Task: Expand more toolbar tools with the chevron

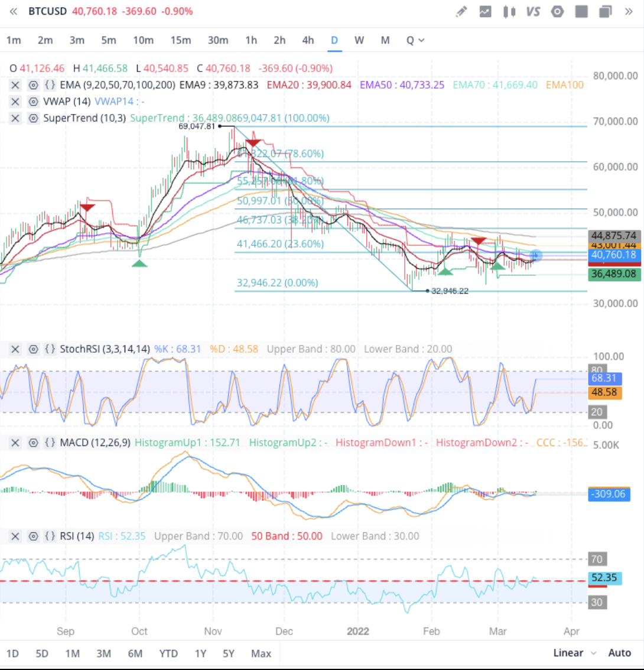Action: tap(627, 12)
